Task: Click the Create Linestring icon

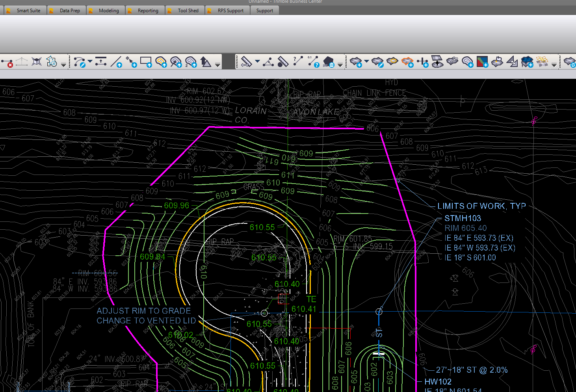Action: pos(79,62)
